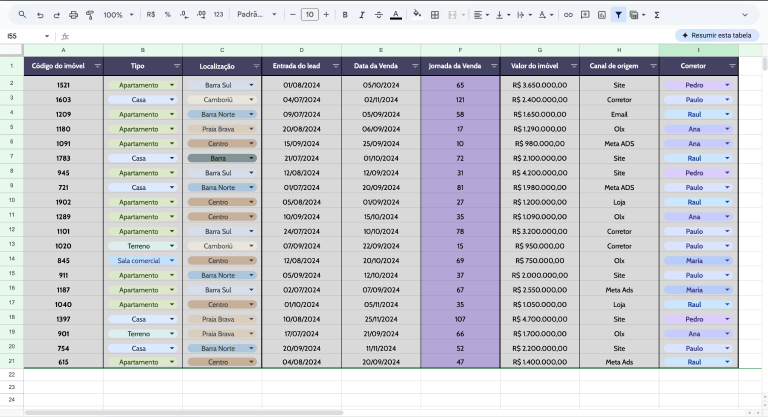Toggle bold formatting
Screen dimensions: 768x417
[345, 15]
